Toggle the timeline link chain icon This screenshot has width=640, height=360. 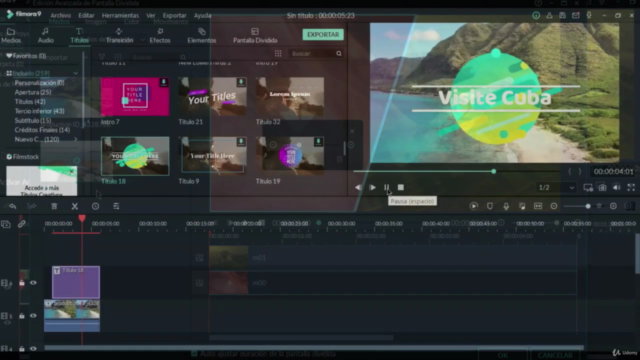point(22,224)
